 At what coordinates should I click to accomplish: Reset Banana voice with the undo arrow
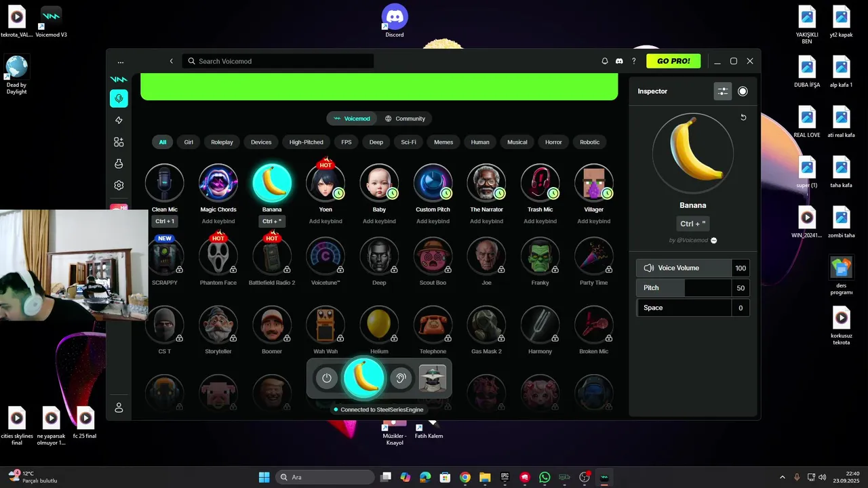pyautogui.click(x=743, y=117)
